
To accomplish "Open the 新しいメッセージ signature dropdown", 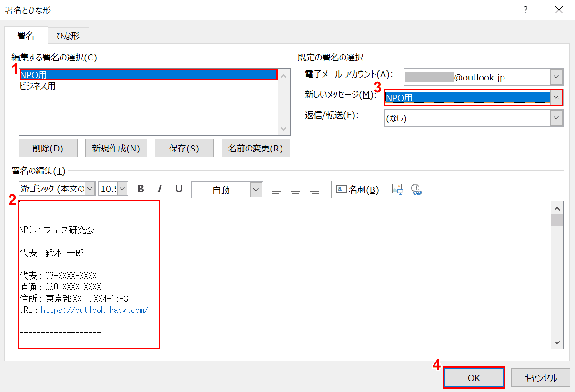I will tap(556, 98).
